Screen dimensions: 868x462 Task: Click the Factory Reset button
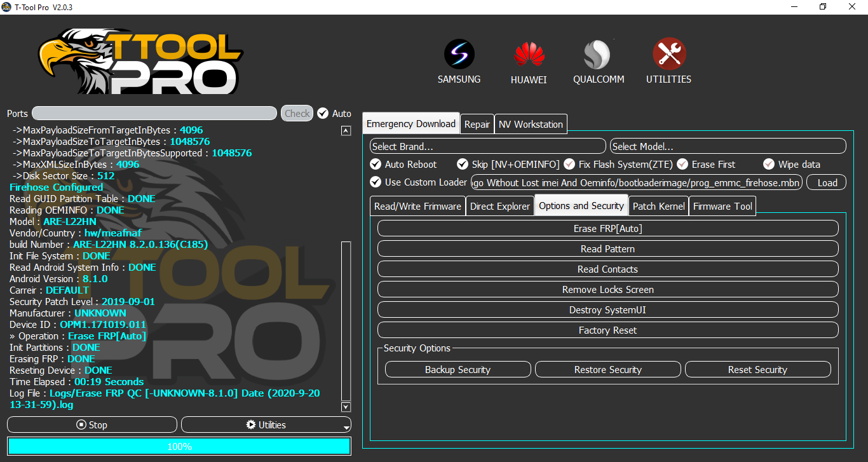pos(608,330)
